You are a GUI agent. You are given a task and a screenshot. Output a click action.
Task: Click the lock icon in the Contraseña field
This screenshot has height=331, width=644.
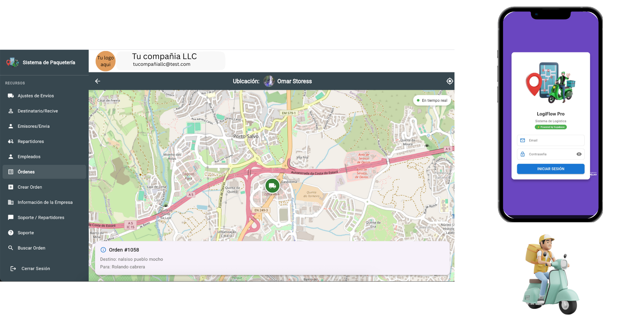point(522,154)
